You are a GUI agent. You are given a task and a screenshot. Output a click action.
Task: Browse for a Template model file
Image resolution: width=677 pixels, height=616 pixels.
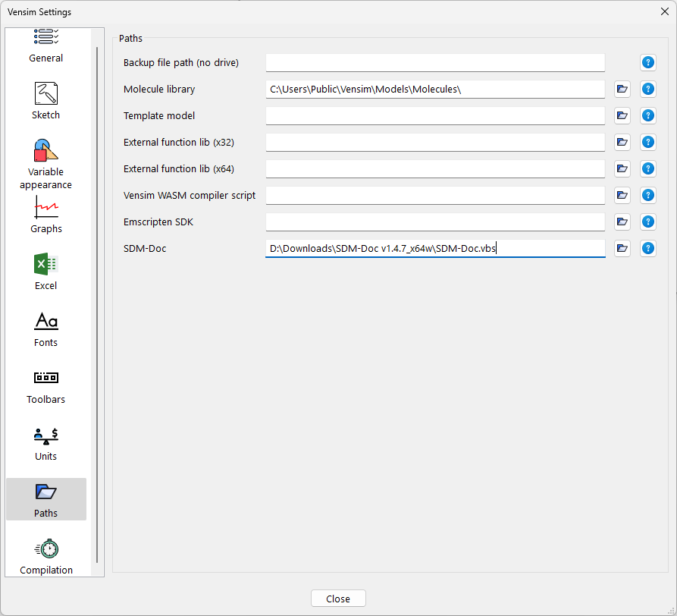pos(622,115)
